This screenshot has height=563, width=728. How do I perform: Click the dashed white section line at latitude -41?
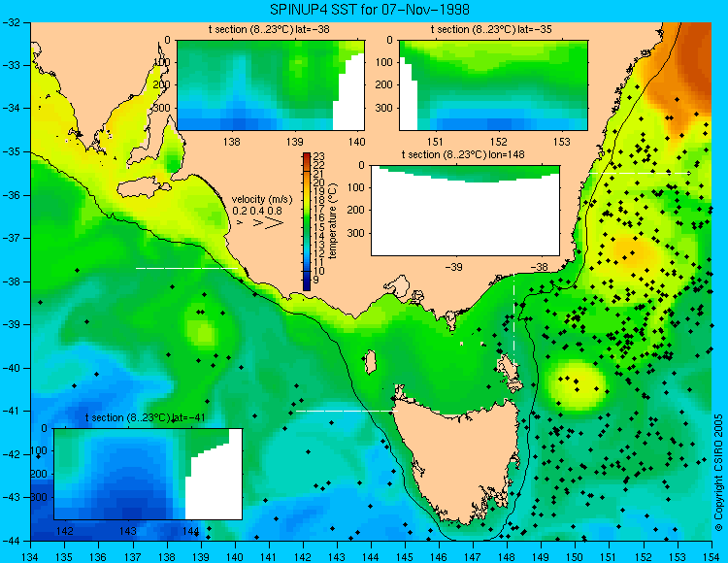(x=347, y=411)
